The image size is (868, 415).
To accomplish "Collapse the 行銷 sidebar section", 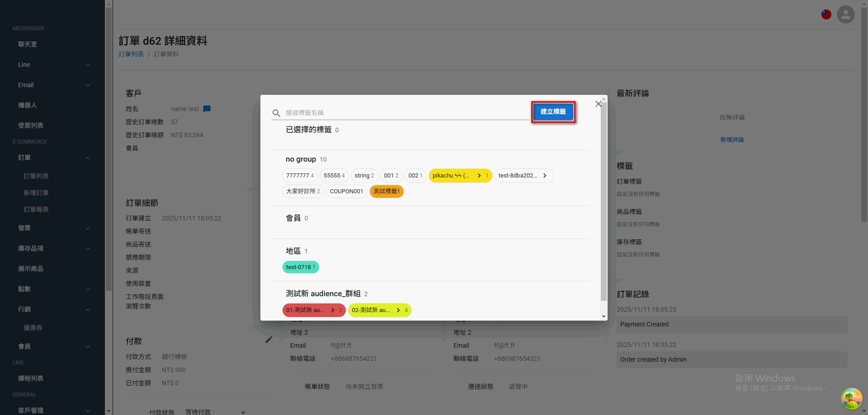I will tap(88, 310).
